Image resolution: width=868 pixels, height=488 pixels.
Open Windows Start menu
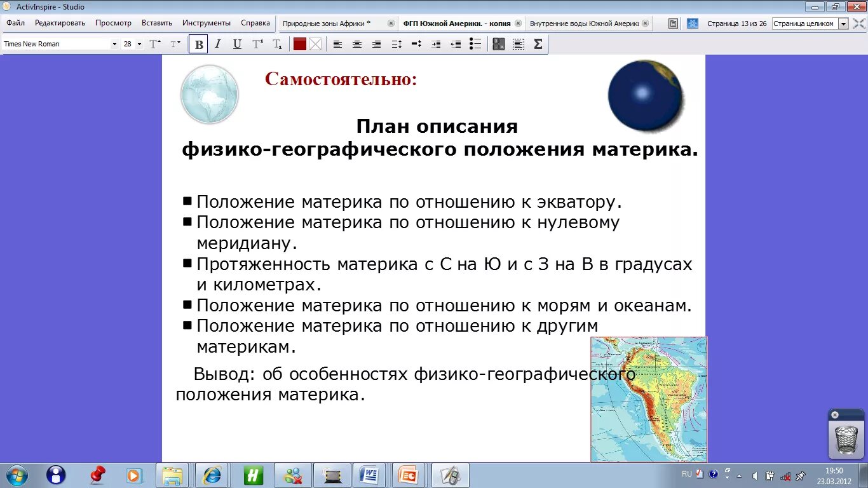click(x=17, y=475)
